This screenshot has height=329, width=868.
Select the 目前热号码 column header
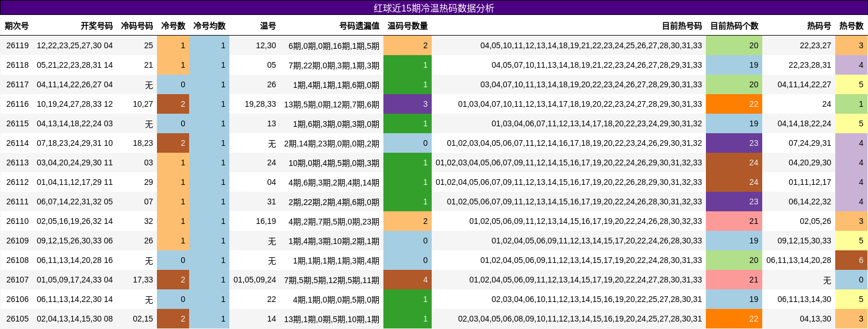click(682, 26)
